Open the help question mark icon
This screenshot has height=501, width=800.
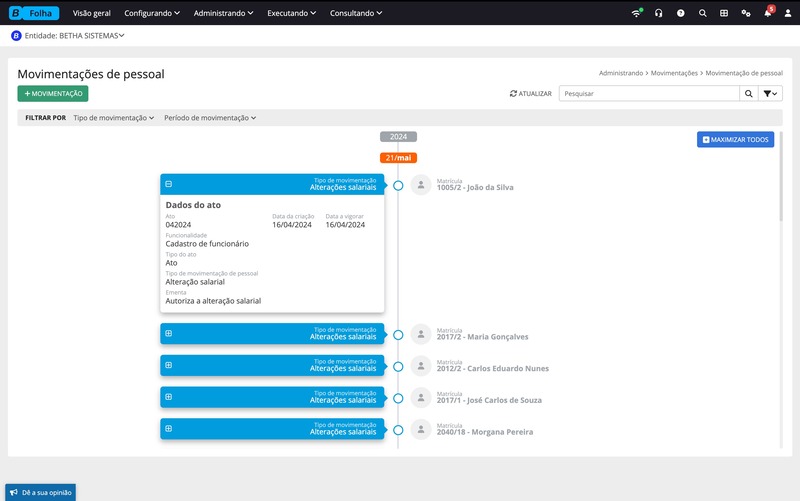[x=680, y=13]
